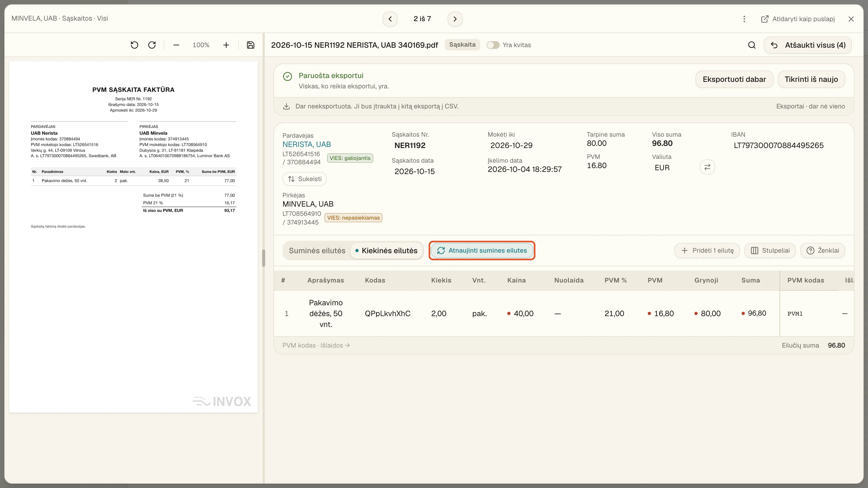868x488 pixels.
Task: Zoom out the document preview
Action: 176,45
